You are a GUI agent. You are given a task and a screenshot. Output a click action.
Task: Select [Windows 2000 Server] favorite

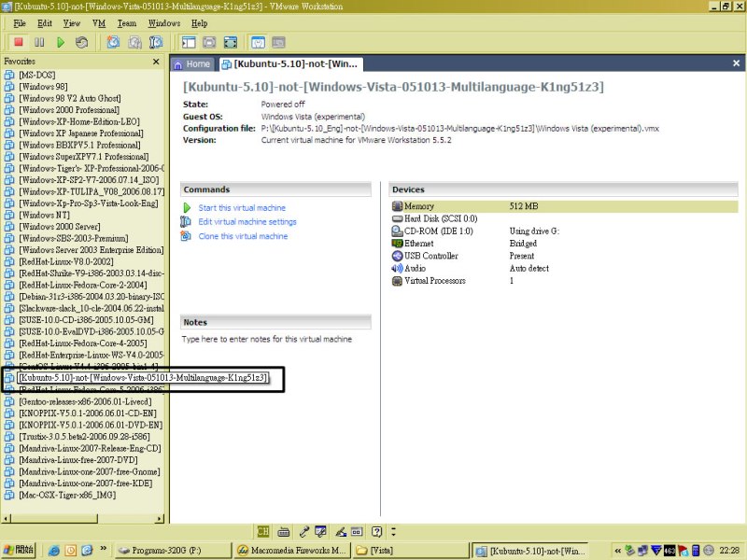(60, 227)
